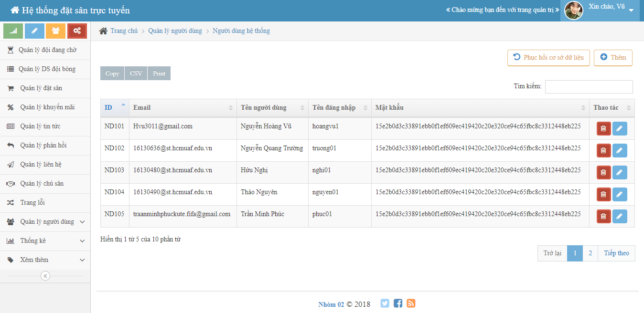
Task: Click the Copy export button
Action: pyautogui.click(x=112, y=73)
